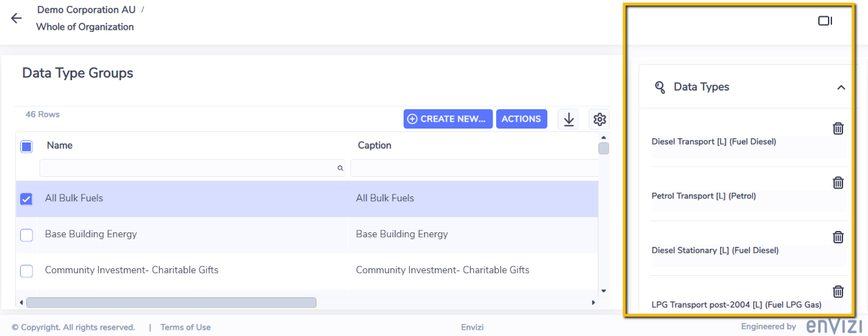868x336 pixels.
Task: Check the Base Building Energy checkbox
Action: [26, 235]
